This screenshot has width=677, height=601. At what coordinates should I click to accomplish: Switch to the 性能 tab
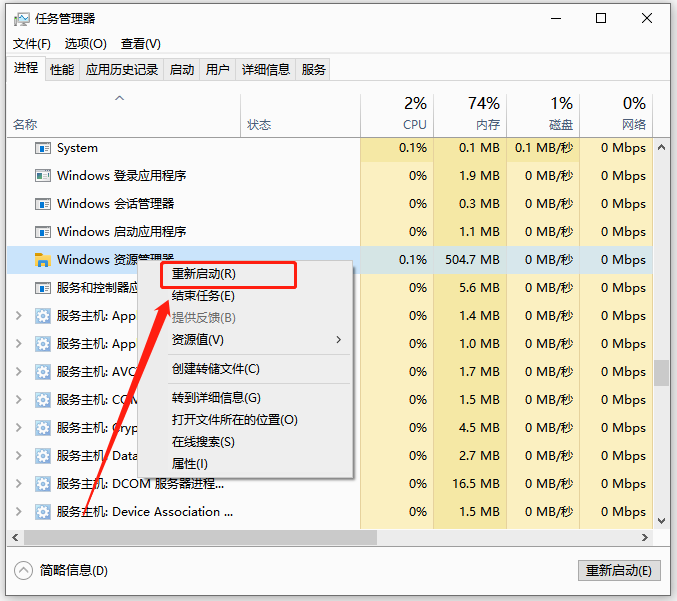(62, 69)
